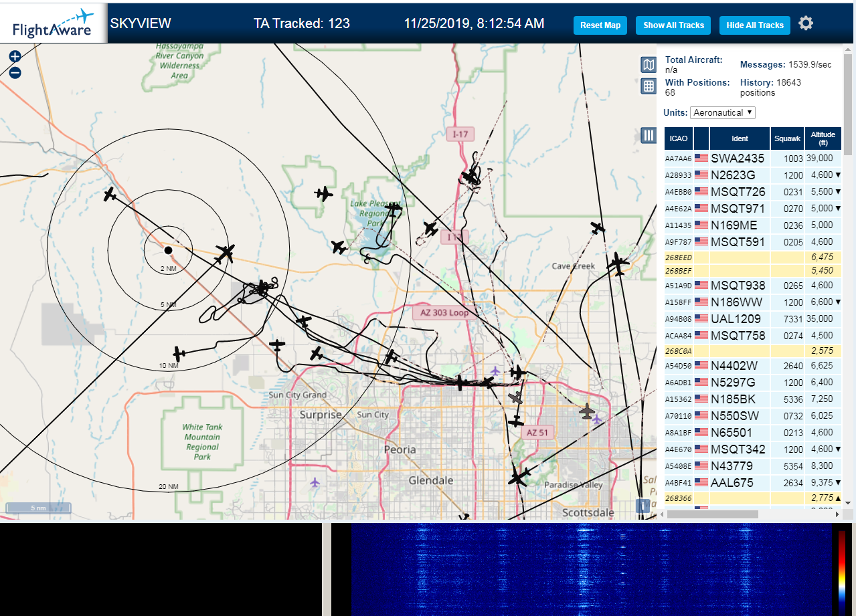The height and width of the screenshot is (616, 856).
Task: Select the N43779 aircraft row
Action: [753, 466]
